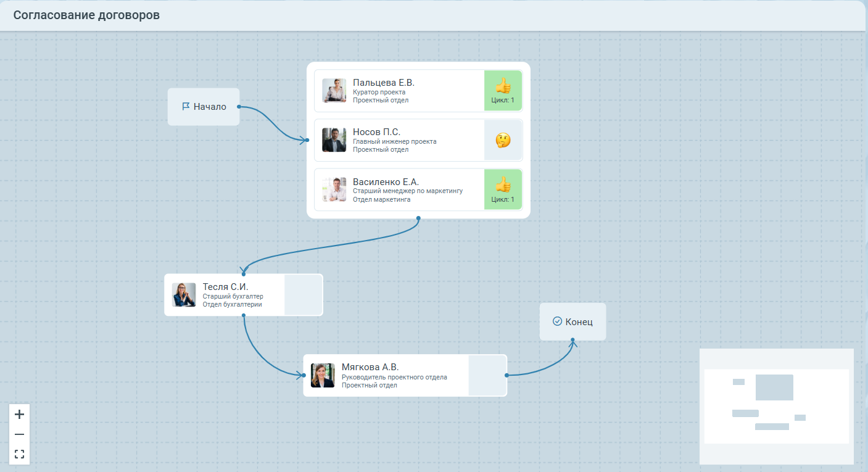This screenshot has width=868, height=472.
Task: Click the zoom in plus icon
Action: pos(19,414)
